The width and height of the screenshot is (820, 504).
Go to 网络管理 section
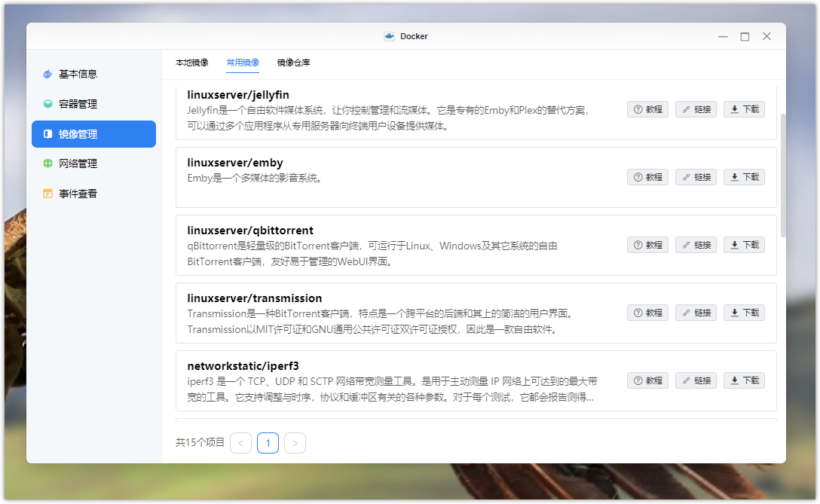[93, 163]
